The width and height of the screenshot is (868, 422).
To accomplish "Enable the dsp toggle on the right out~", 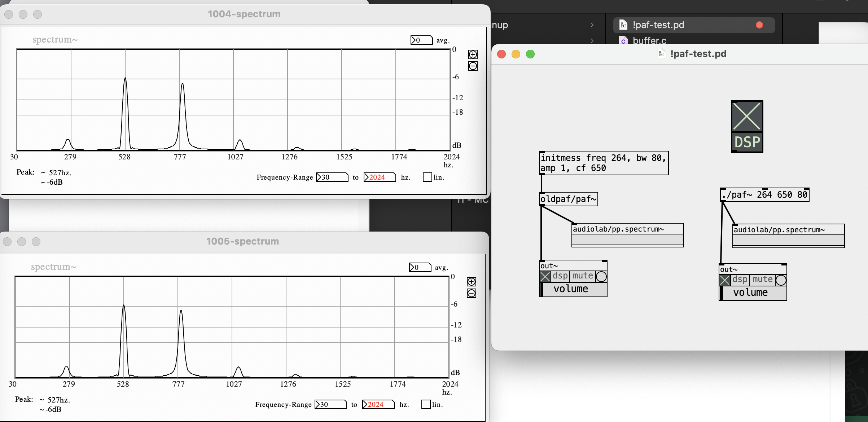I will (725, 280).
